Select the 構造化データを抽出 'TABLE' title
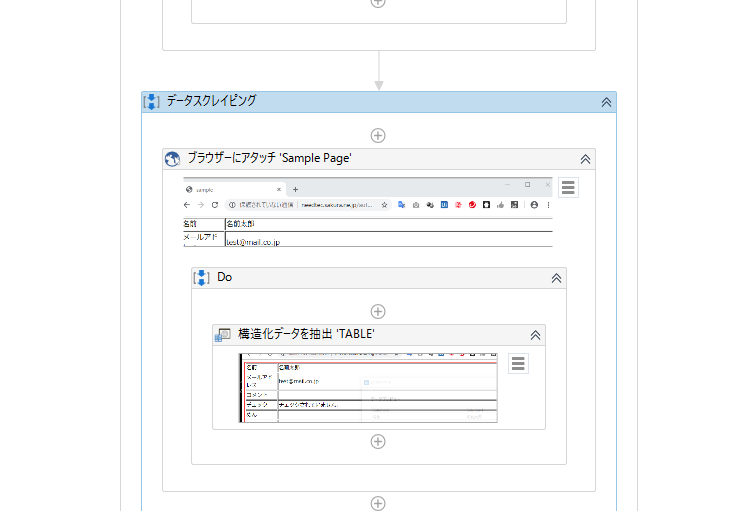This screenshot has width=729, height=511. pos(306,334)
